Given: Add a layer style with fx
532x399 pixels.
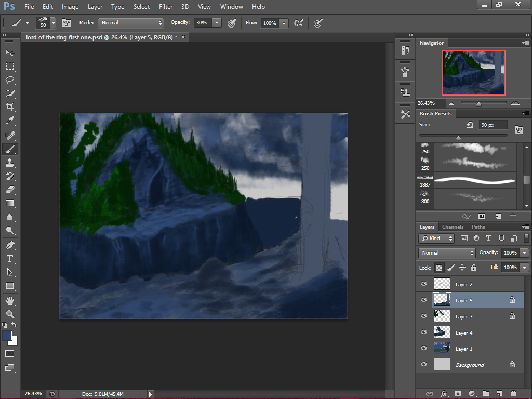Looking at the screenshot, I should 444,394.
